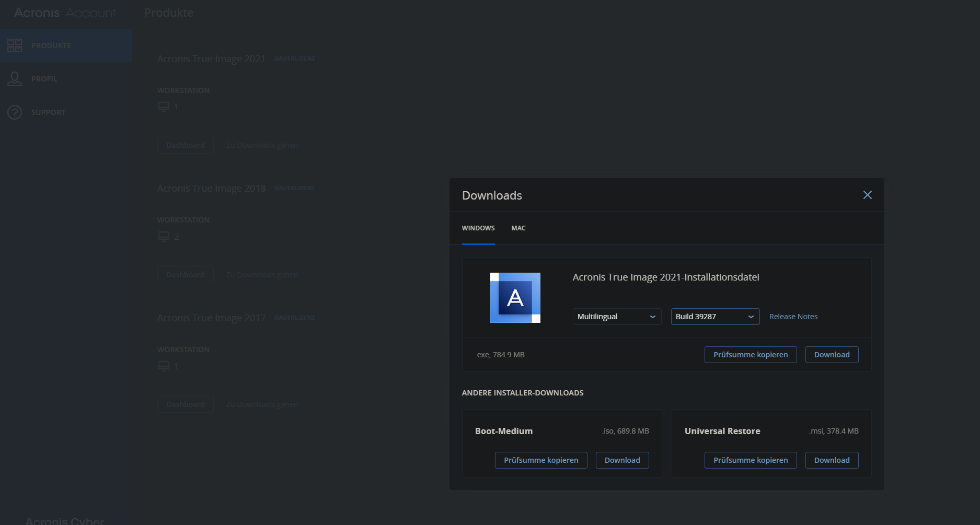Click the '.iso, 689.8 MB' file size text
The height and width of the screenshot is (525, 980).
[x=625, y=431]
